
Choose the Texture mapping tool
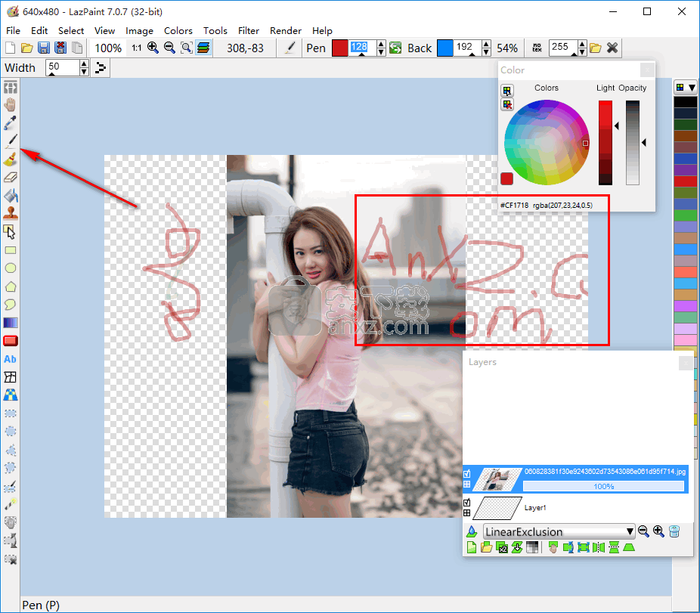(x=11, y=395)
